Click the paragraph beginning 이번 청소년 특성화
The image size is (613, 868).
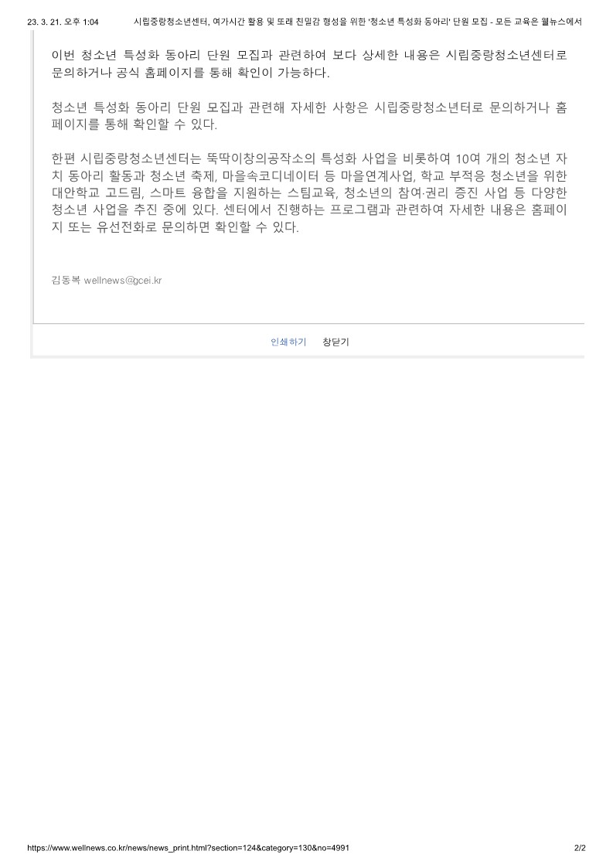pos(309,64)
